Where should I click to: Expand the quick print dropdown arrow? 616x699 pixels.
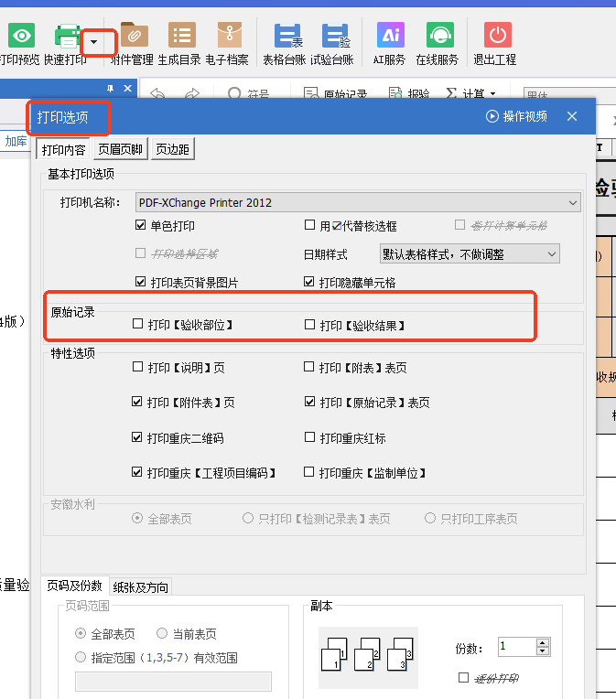tap(93, 42)
